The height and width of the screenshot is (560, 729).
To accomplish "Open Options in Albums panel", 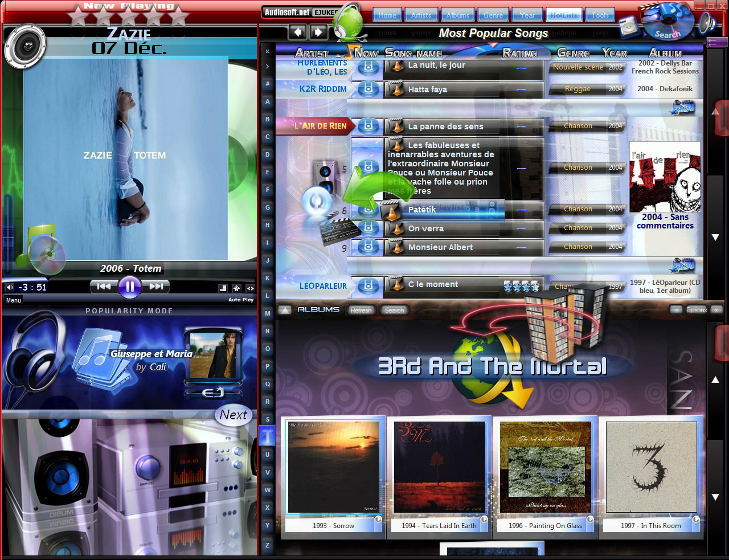I will coord(696,310).
